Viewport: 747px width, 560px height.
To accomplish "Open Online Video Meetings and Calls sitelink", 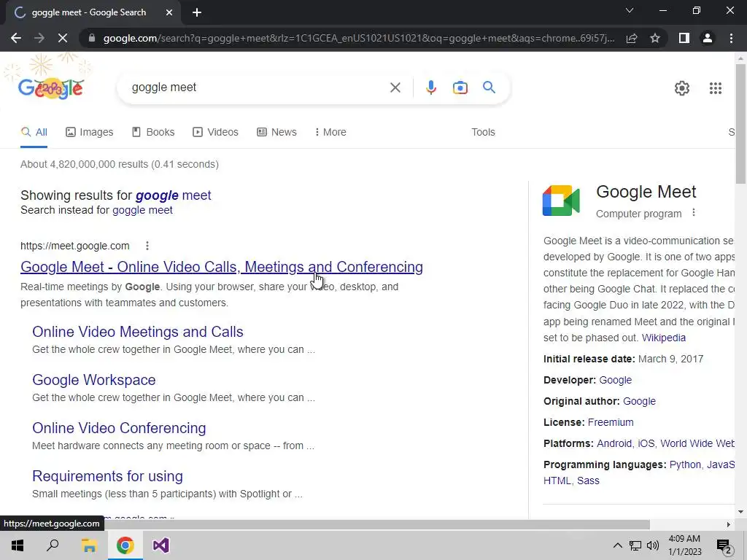I will (138, 332).
